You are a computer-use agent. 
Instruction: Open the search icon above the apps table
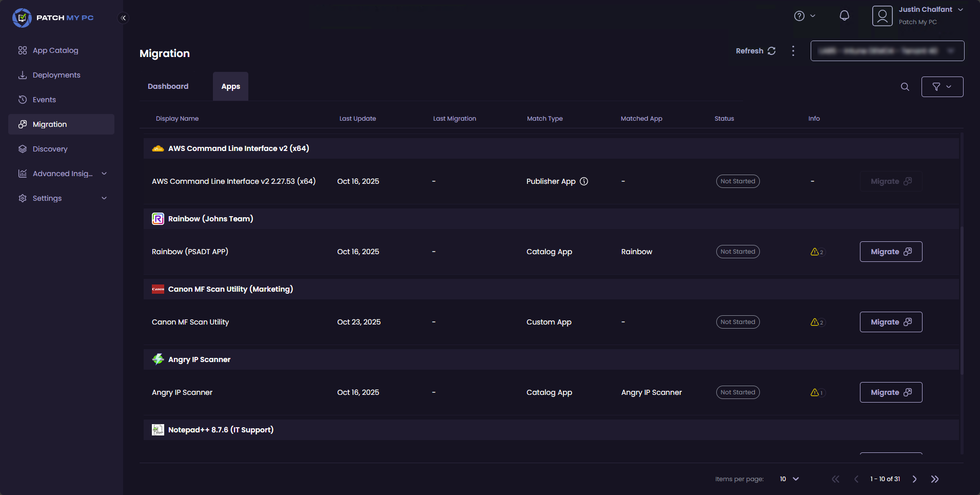pos(905,87)
